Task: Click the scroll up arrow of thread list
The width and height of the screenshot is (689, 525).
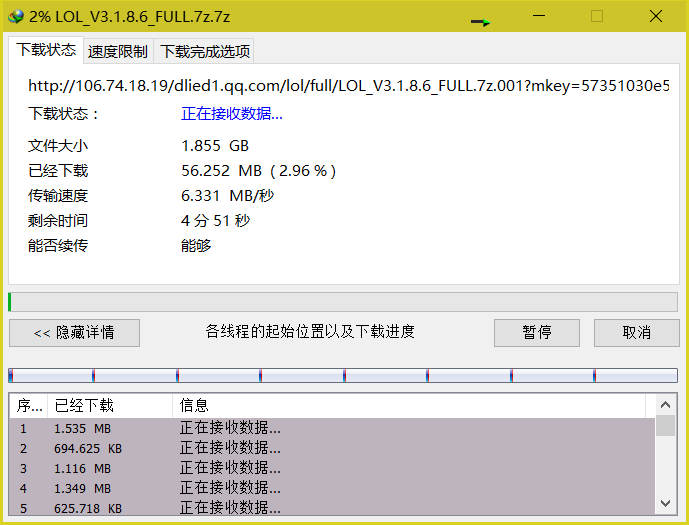Action: pyautogui.click(x=665, y=405)
